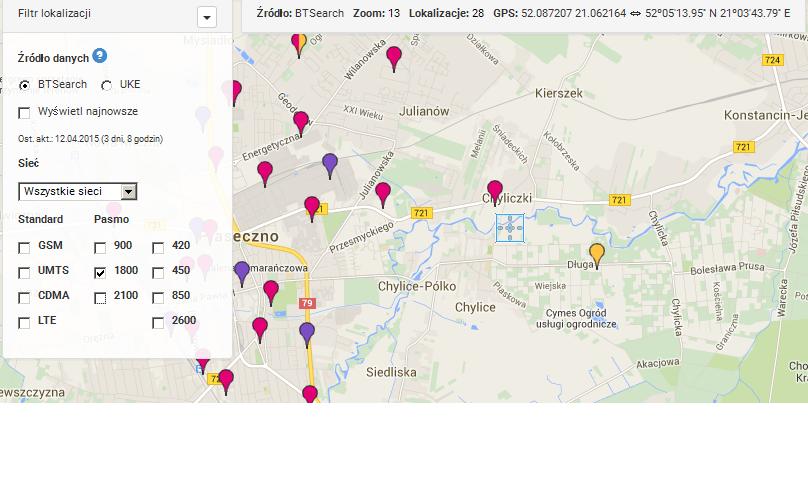The width and height of the screenshot is (808, 480).
Task: Click the Siedliska place label on map
Action: (x=391, y=372)
